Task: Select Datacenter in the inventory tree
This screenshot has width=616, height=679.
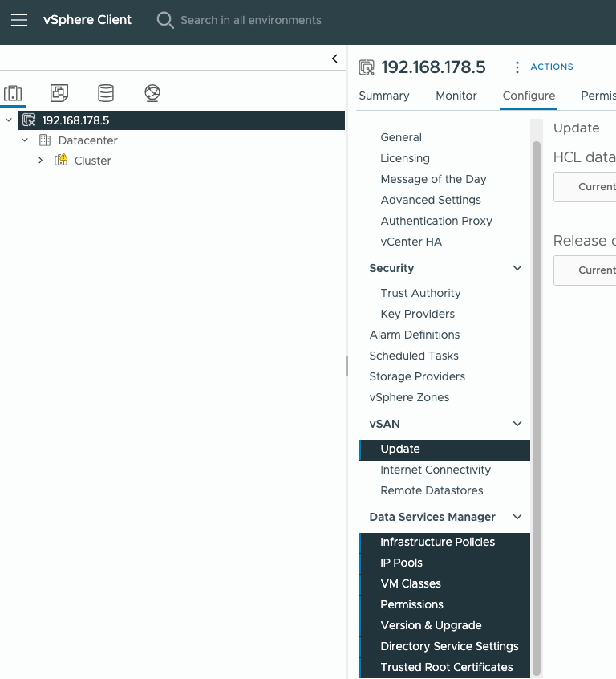Action: pos(88,140)
